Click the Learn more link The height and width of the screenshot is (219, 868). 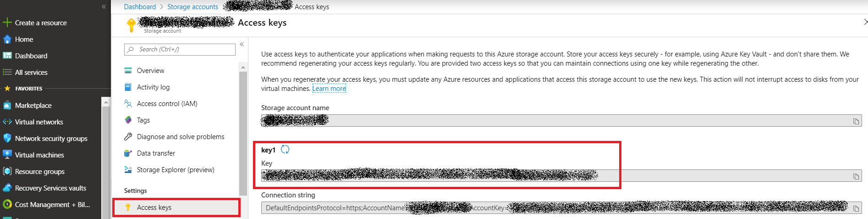click(x=329, y=89)
